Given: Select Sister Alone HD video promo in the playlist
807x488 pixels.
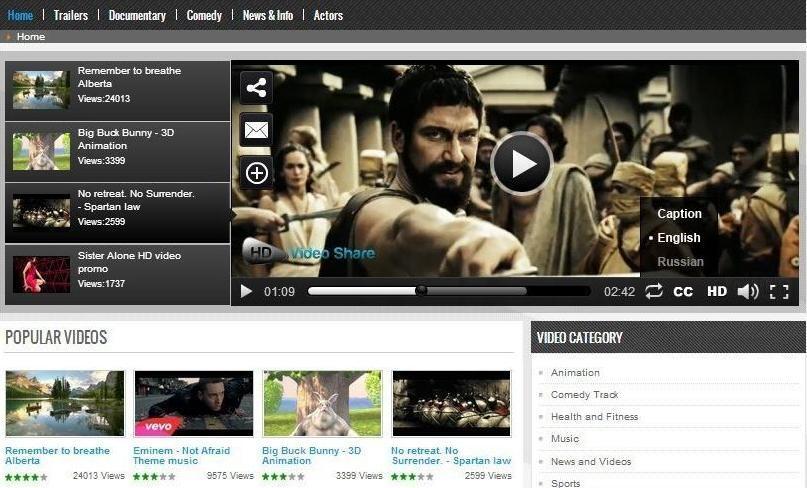Looking at the screenshot, I should (x=117, y=275).
